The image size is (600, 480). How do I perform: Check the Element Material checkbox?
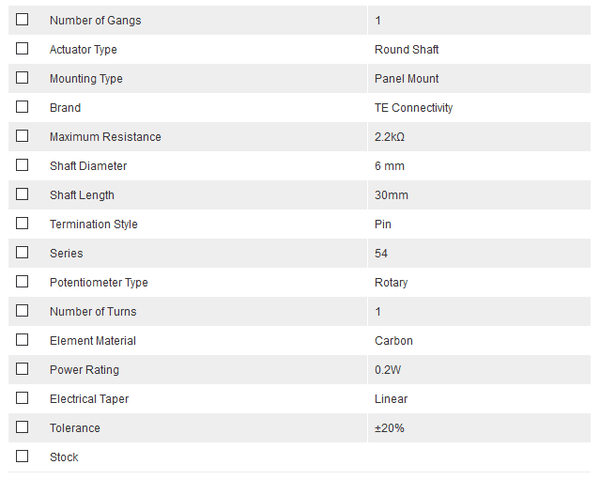pyautogui.click(x=22, y=340)
